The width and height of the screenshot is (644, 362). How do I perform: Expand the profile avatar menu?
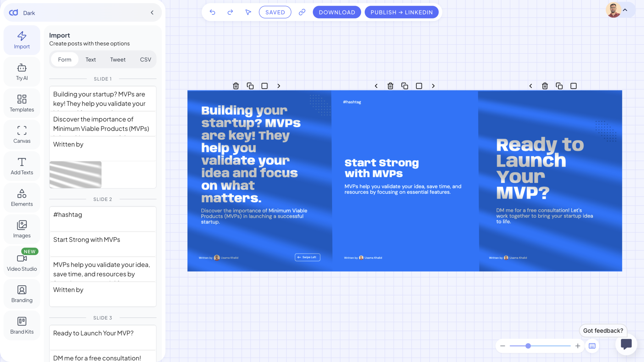click(x=625, y=10)
